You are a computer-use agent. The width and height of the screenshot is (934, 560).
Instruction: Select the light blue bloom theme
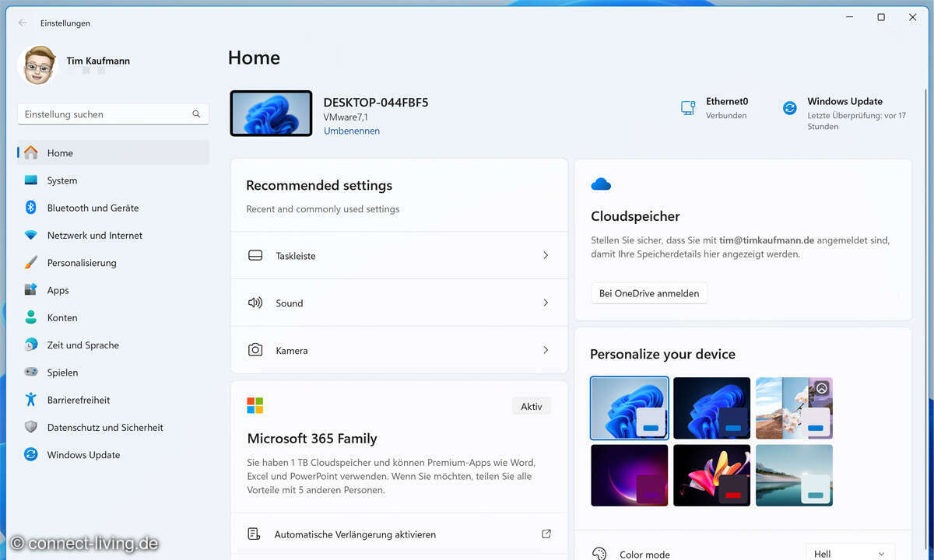tap(630, 408)
